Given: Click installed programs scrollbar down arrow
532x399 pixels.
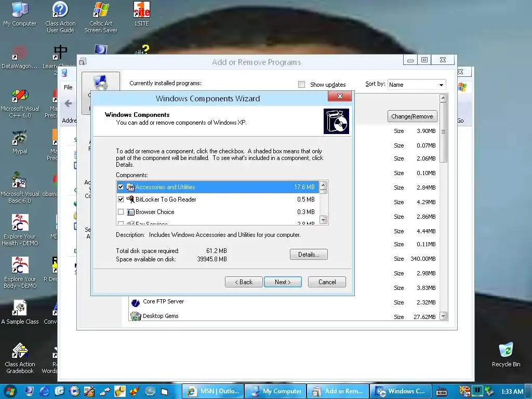Looking at the screenshot, I should click(443, 316).
